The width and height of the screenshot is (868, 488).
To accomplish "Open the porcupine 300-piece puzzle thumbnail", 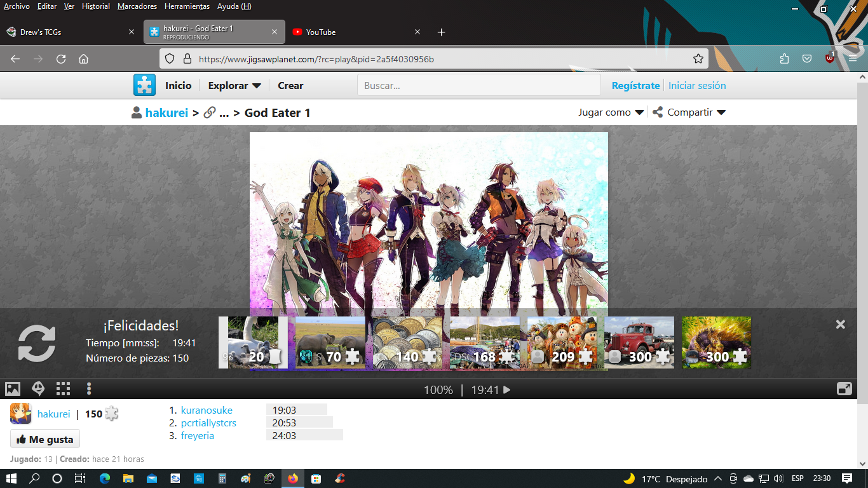I will (x=717, y=342).
